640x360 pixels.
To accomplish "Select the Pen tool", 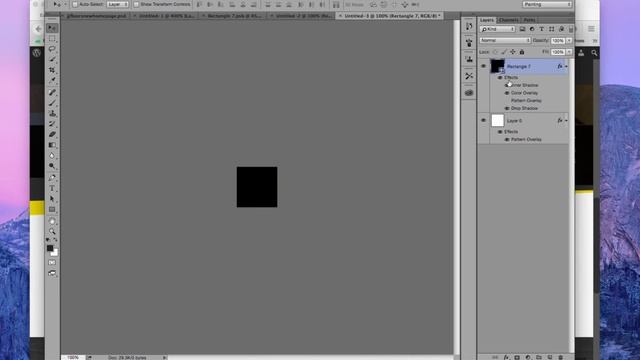I will click(52, 178).
